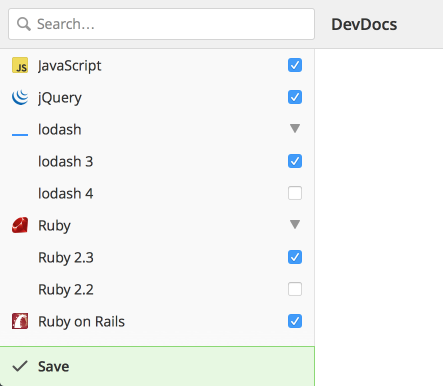Click the lodash 3 label
443x386 pixels.
(x=66, y=161)
